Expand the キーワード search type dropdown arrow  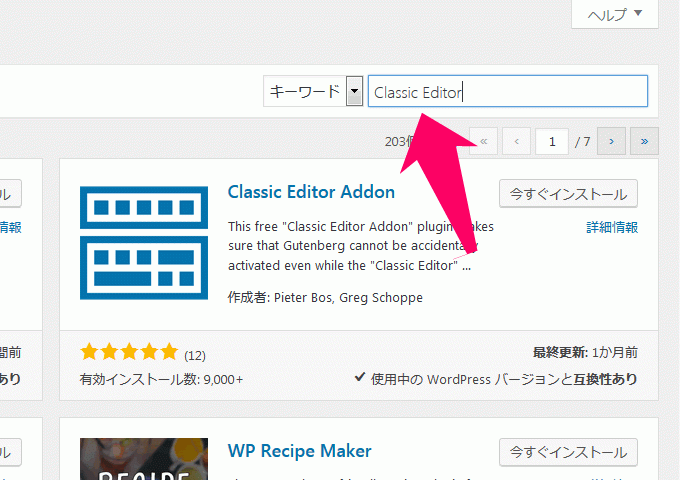(354, 91)
